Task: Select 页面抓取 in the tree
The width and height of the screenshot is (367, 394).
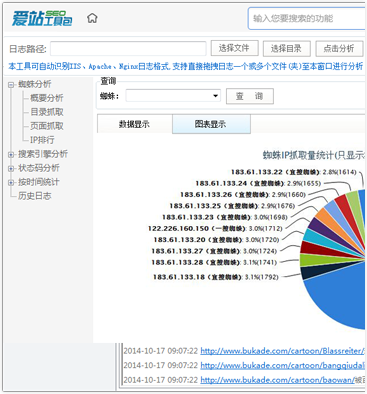Action: 47,126
